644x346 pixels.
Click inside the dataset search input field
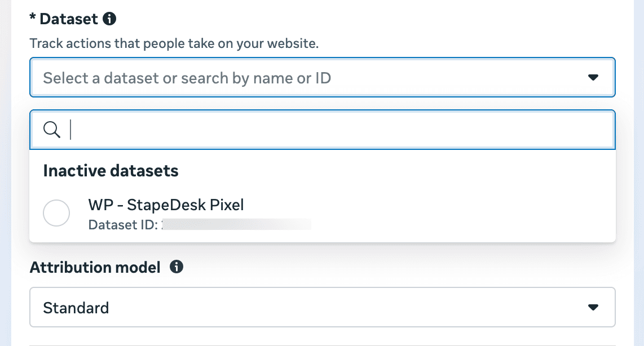pyautogui.click(x=226, y=129)
